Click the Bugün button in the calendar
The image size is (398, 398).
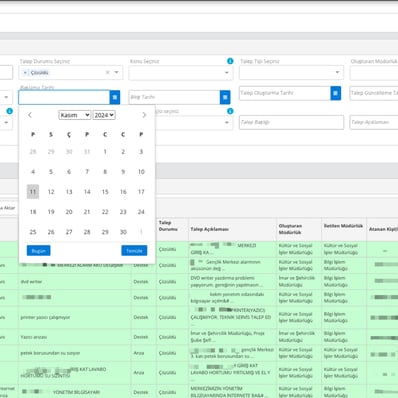pos(39,251)
